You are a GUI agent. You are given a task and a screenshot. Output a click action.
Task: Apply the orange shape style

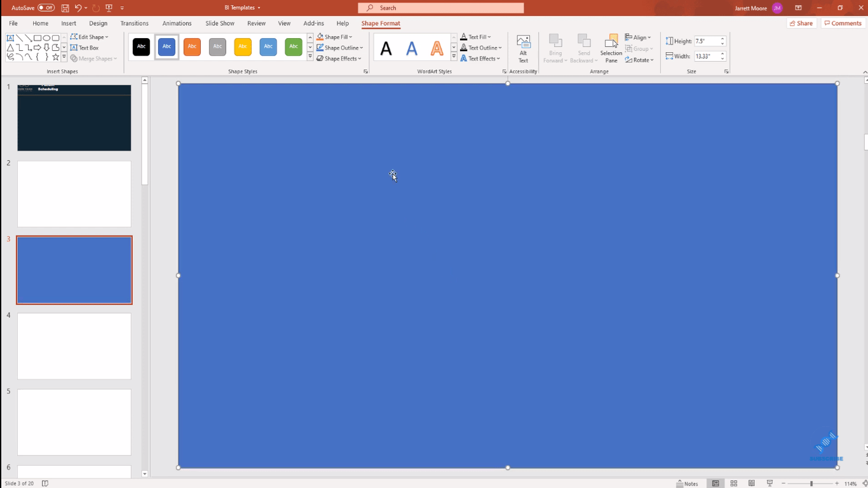click(x=192, y=46)
